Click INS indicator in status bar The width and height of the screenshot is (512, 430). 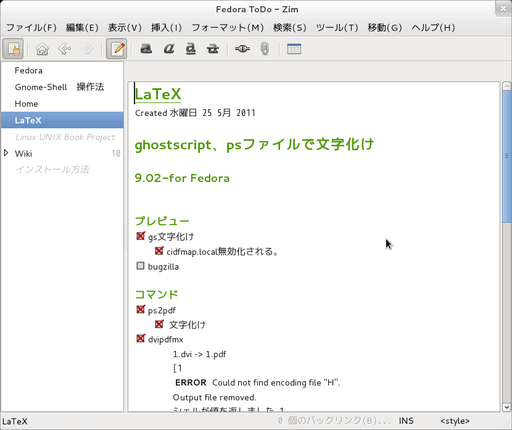(x=406, y=421)
